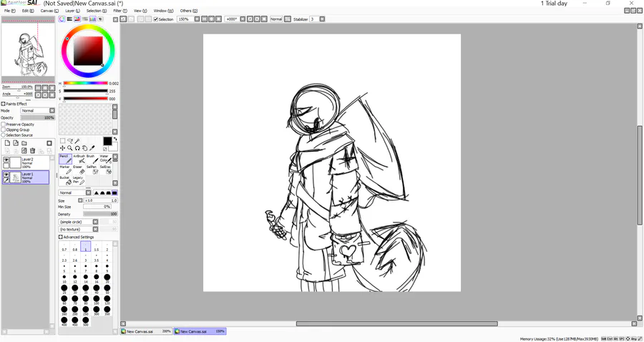Open the File menu

(x=9, y=11)
